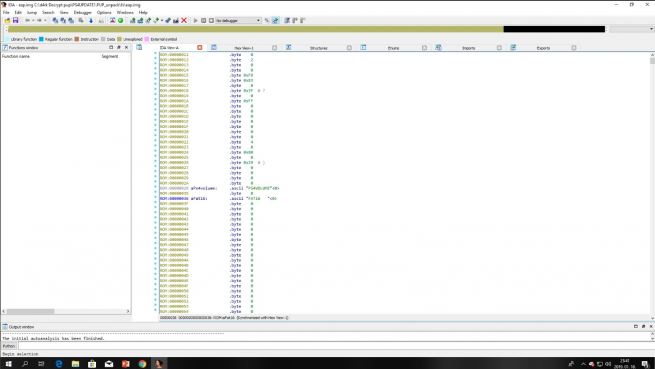Click the Windows Start button
The width and height of the screenshot is (655, 369).
point(8,364)
